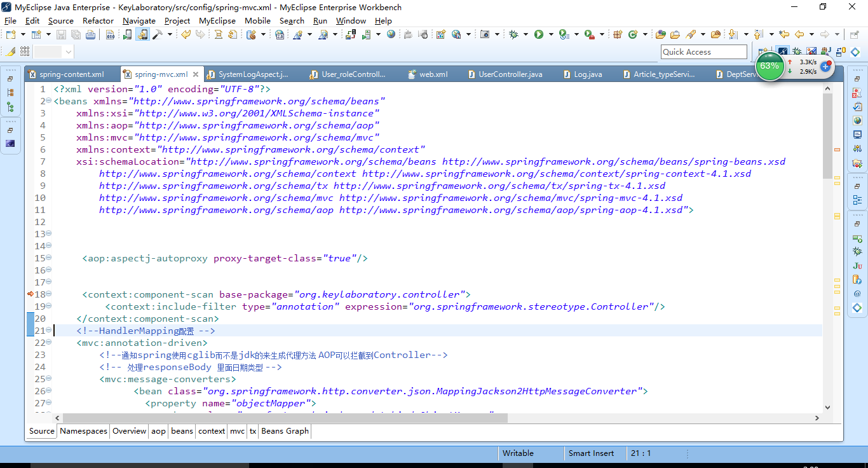Viewport: 868px width, 468px height.
Task: Click the Previous Annotation arrow icon
Action: (x=758, y=34)
